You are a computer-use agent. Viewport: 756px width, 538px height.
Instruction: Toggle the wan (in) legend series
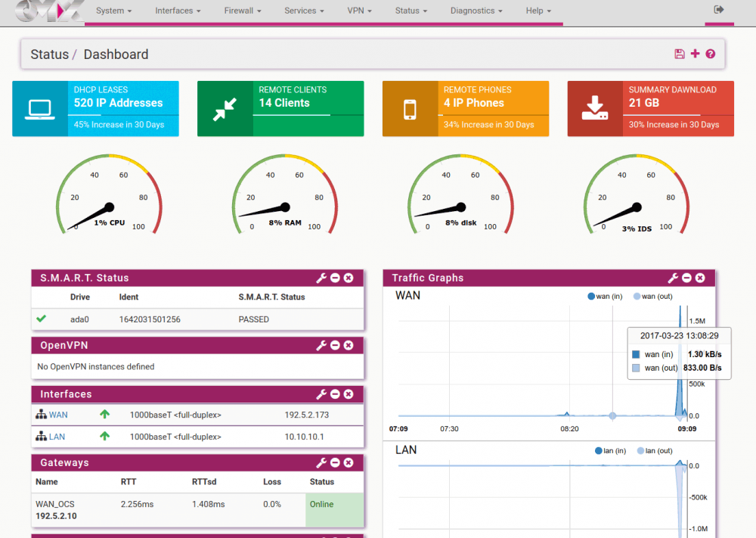[604, 297]
